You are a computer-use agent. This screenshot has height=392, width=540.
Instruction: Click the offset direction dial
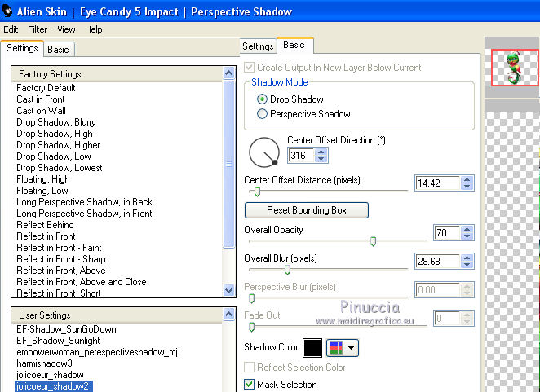point(264,152)
